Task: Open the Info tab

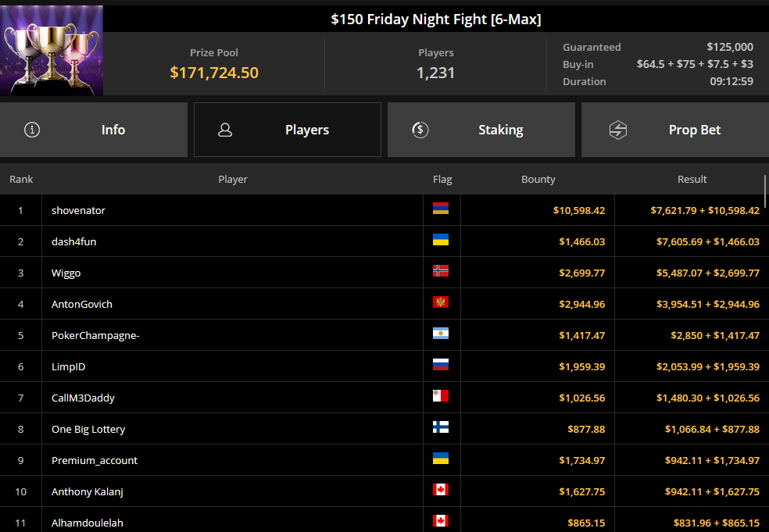Action: click(x=94, y=130)
